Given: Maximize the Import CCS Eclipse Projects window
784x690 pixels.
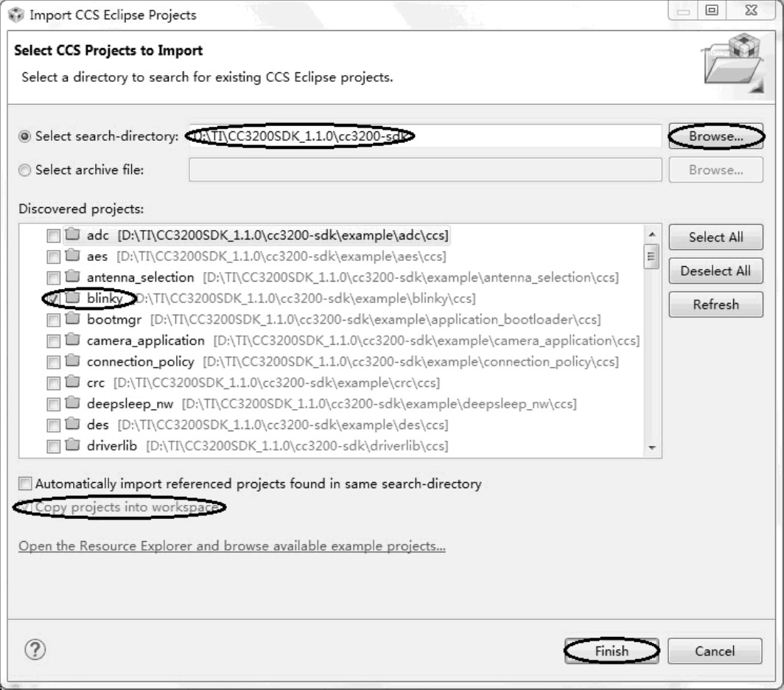Looking at the screenshot, I should (x=712, y=10).
